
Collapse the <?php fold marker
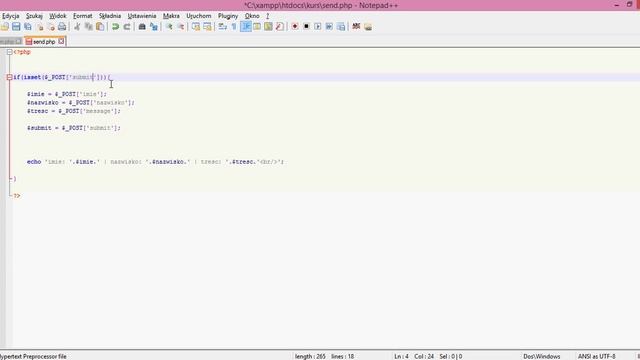pyautogui.click(x=9, y=52)
